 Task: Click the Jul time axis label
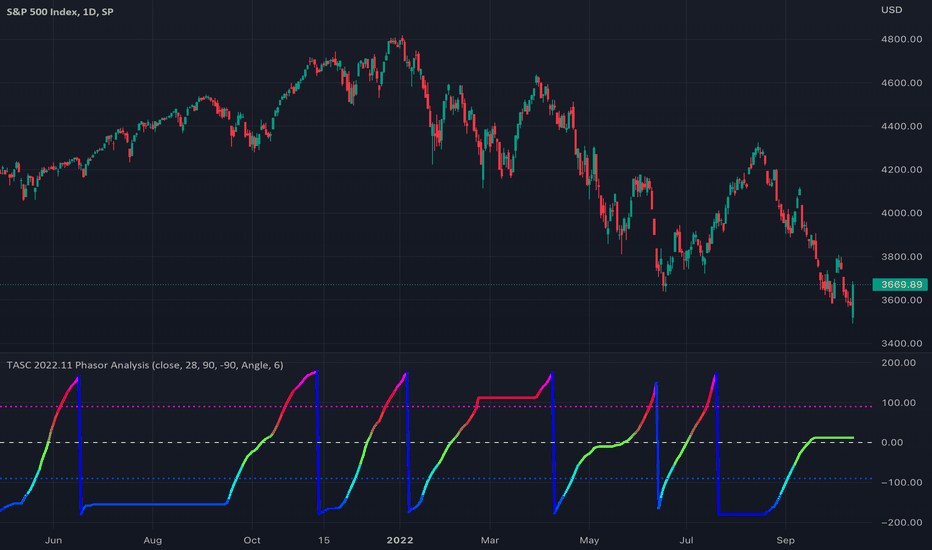(x=686, y=540)
